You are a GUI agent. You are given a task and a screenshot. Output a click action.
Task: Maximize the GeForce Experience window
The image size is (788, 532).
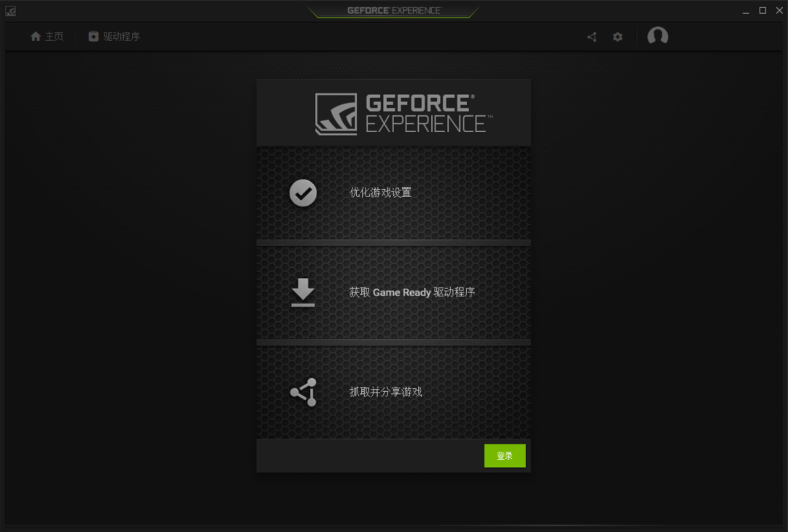[762, 10]
